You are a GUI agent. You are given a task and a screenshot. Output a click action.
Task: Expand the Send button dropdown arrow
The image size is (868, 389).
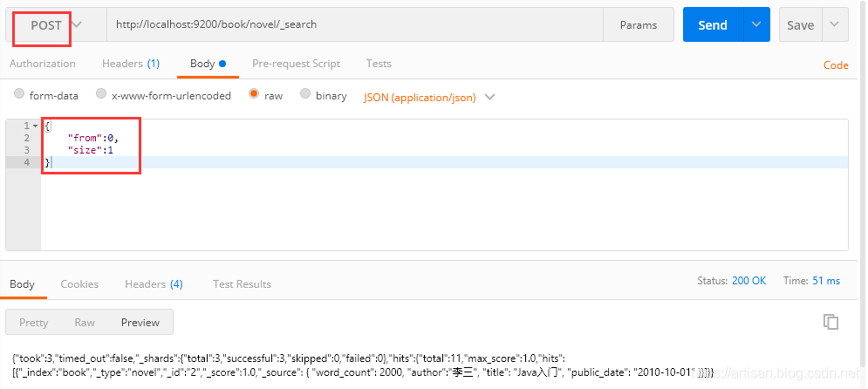(x=755, y=25)
